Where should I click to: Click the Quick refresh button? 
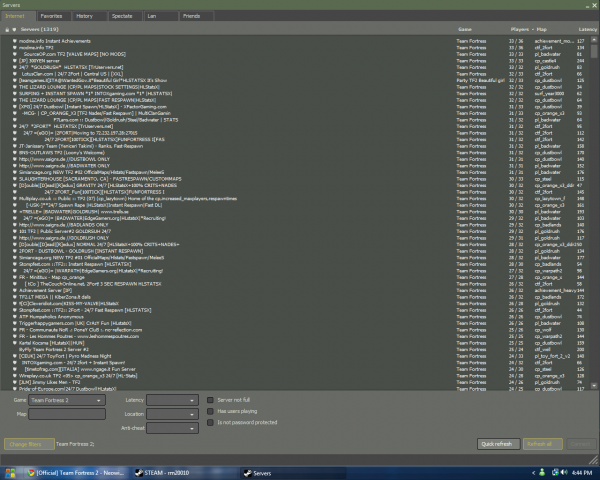(x=499, y=444)
